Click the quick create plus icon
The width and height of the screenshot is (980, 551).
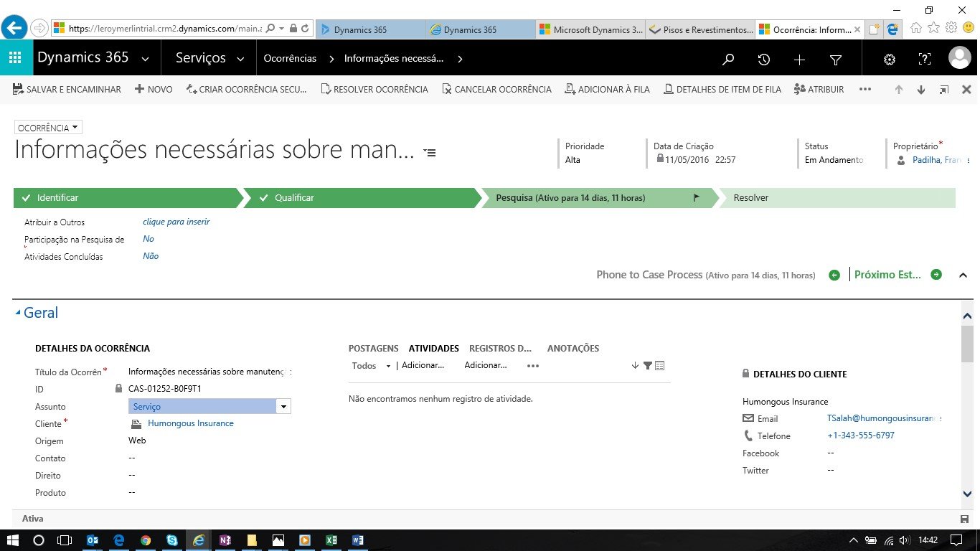(x=800, y=60)
